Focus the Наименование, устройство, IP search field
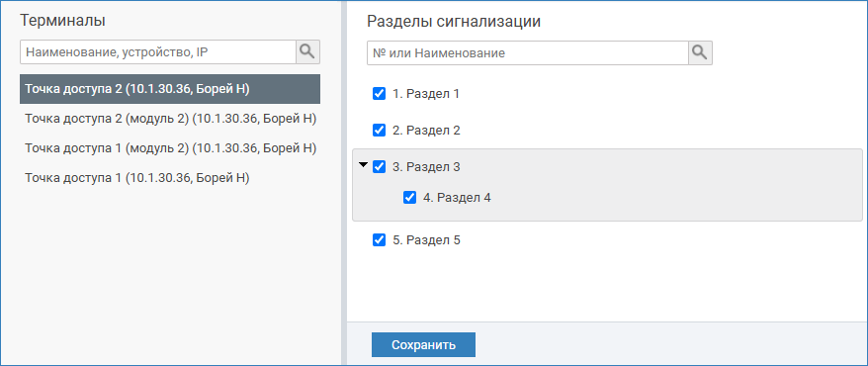 coord(158,52)
